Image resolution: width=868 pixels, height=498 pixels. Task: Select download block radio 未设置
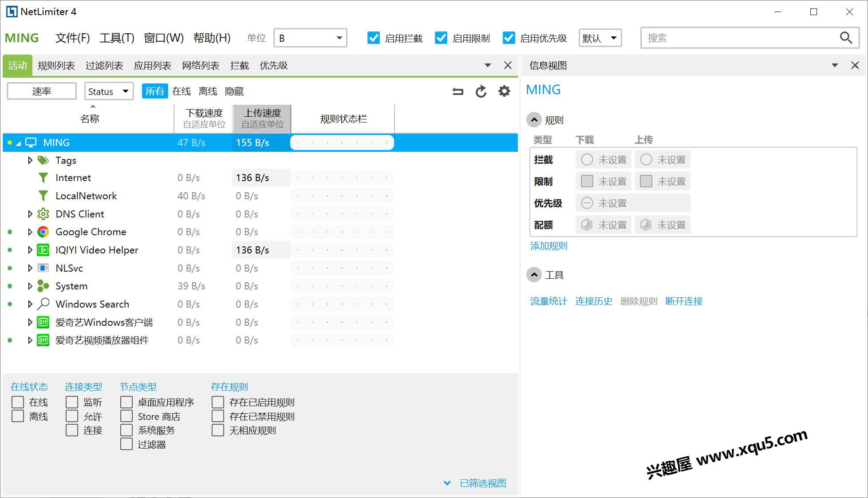tap(587, 160)
